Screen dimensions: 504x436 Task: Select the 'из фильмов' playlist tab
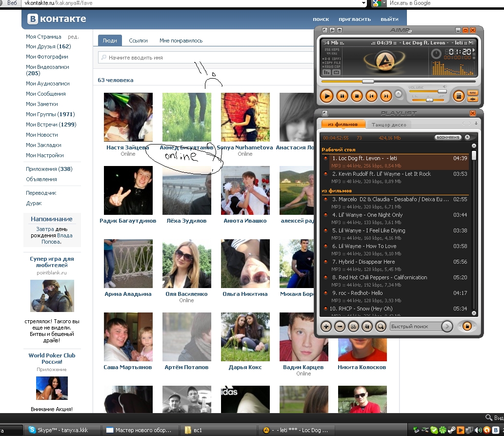pos(343,125)
